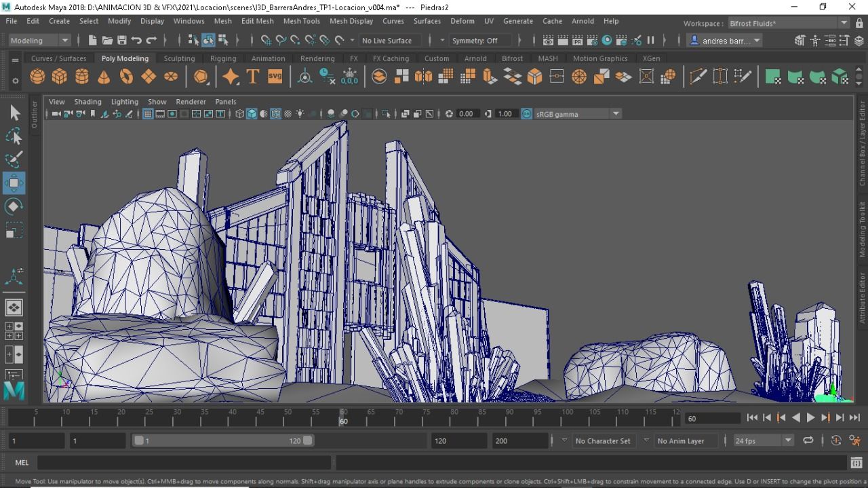
Task: Open the 24 fps frame rate dropdown
Action: pyautogui.click(x=763, y=440)
